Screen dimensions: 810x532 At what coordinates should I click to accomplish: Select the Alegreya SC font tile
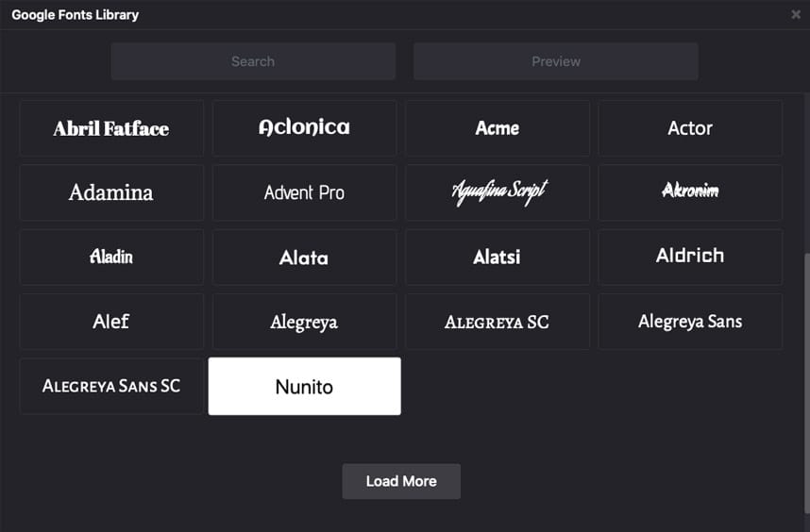tap(498, 322)
